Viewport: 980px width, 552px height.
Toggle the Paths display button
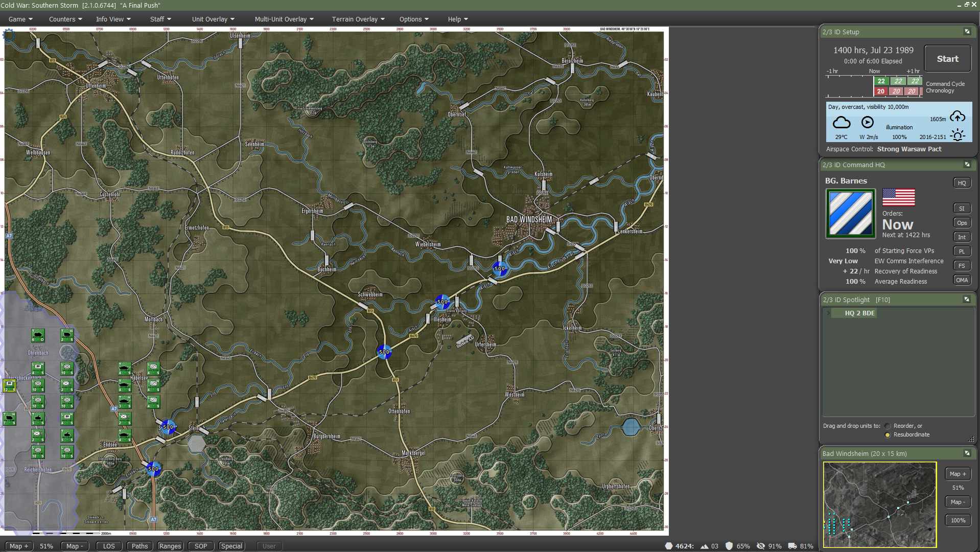point(139,546)
